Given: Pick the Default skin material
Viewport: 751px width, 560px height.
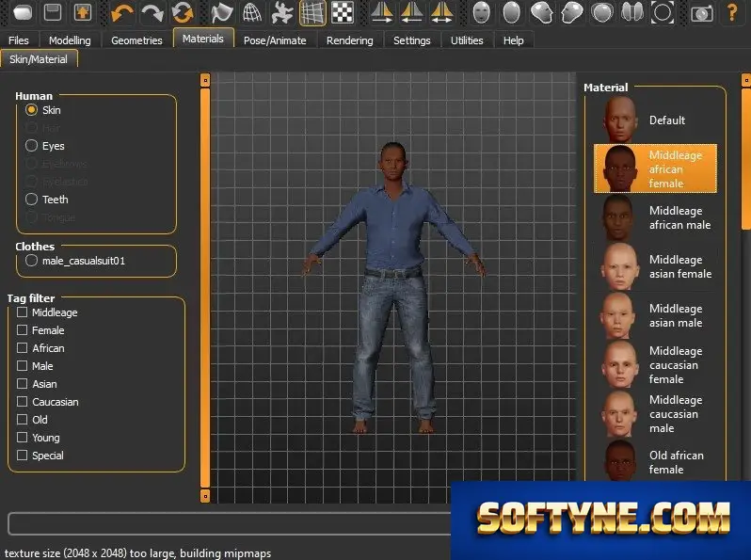Looking at the screenshot, I should click(655, 120).
